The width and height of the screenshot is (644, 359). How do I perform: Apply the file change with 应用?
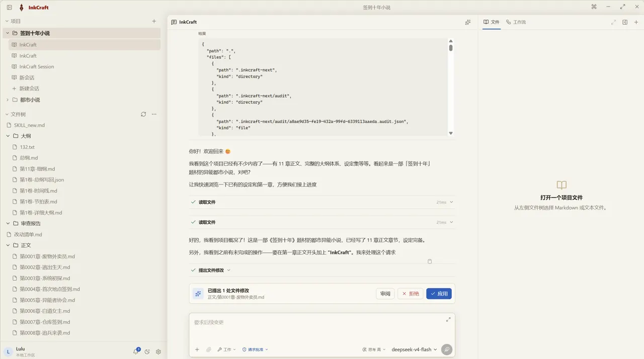[x=439, y=294]
